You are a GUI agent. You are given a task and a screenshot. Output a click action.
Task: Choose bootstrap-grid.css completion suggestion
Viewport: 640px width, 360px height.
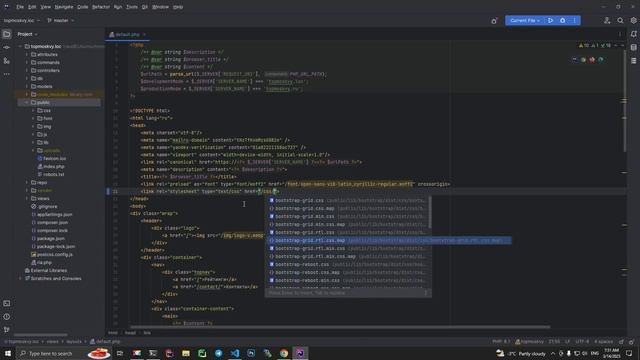click(x=348, y=200)
